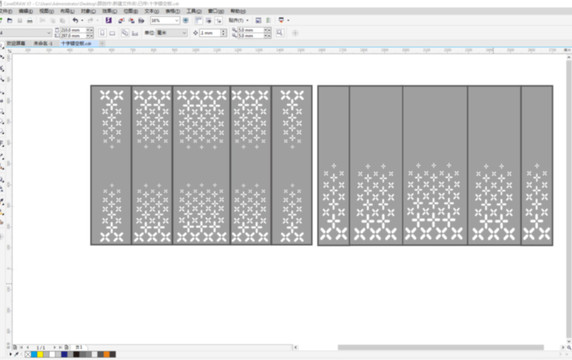Click the full-screen preview icon
This screenshot has height=360, width=572.
186,20
